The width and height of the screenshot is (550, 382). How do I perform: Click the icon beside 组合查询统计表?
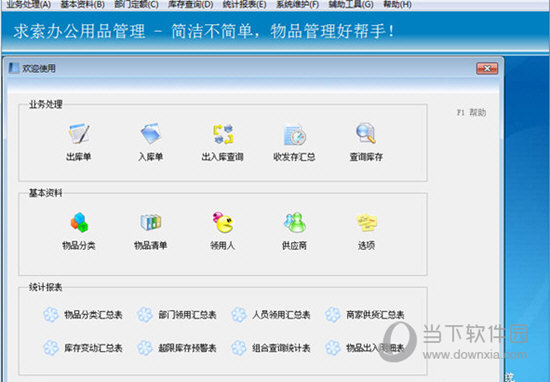point(239,348)
